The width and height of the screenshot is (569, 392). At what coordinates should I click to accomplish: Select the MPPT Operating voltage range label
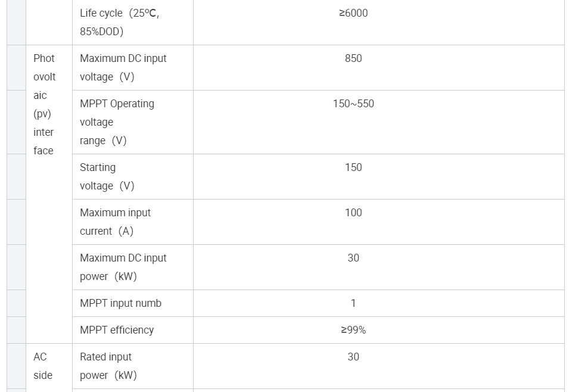pos(117,122)
